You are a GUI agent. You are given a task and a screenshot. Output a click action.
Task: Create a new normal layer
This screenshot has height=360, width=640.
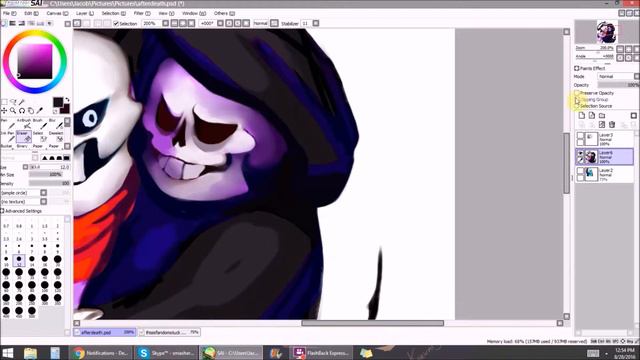582,116
